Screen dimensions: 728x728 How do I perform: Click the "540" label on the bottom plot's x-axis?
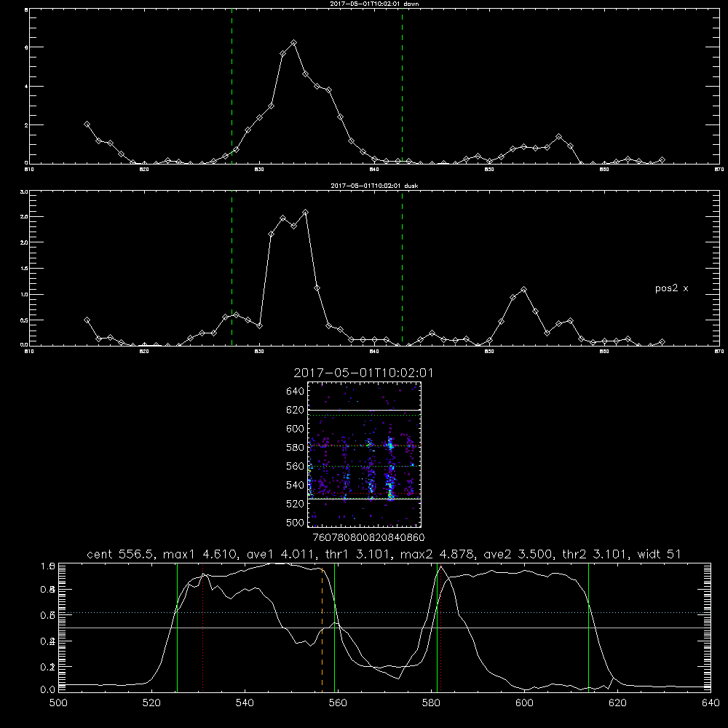point(245,703)
